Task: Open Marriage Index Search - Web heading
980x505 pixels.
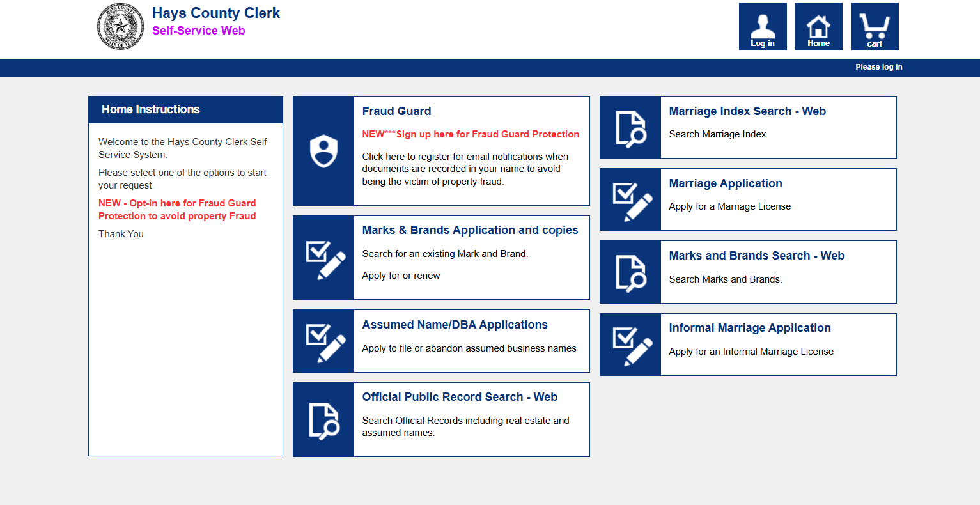Action: [747, 111]
